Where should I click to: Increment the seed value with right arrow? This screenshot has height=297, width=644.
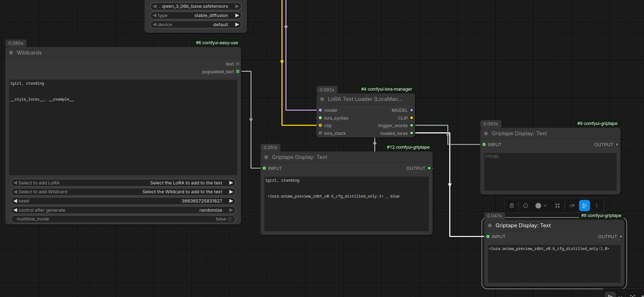231,201
